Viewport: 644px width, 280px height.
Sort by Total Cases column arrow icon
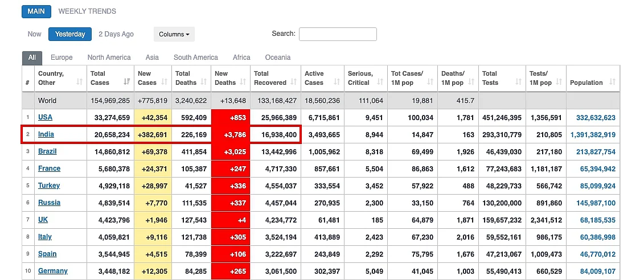[x=128, y=82]
